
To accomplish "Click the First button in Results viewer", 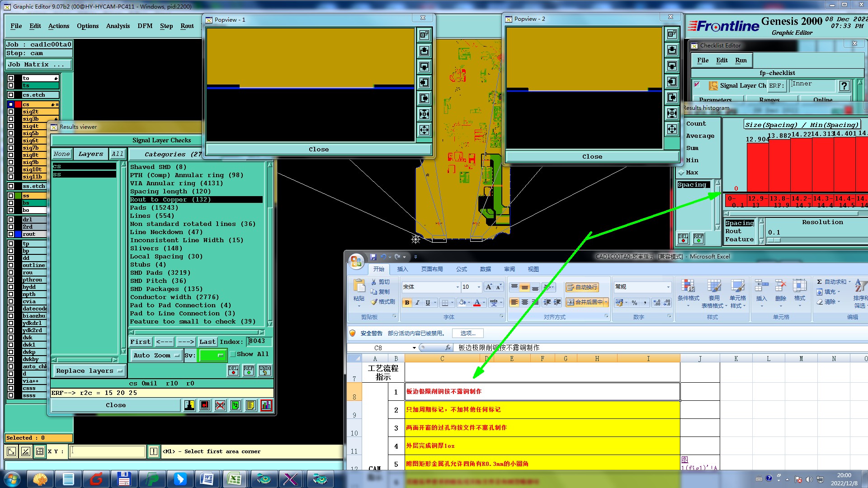I will point(141,342).
